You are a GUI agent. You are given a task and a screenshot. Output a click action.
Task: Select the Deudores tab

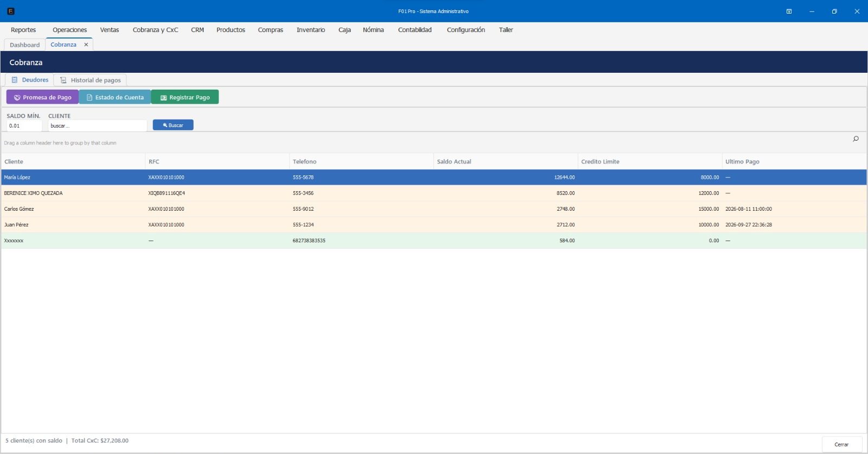(x=30, y=80)
